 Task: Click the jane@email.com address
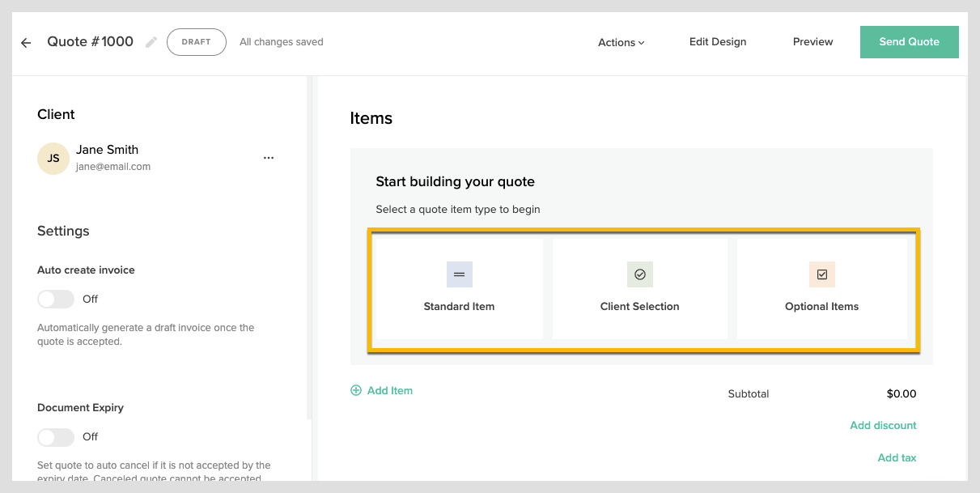[113, 167]
